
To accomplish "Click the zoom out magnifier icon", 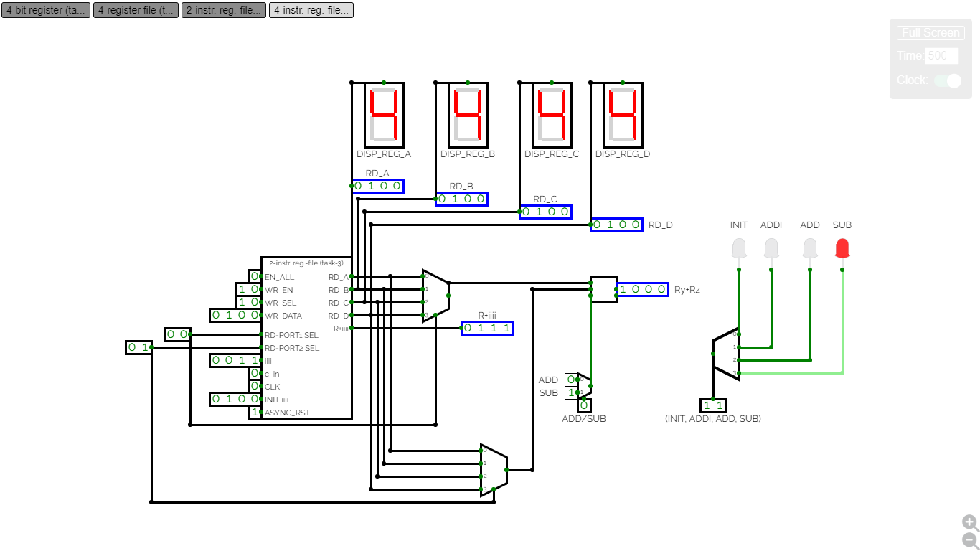I will [x=970, y=541].
